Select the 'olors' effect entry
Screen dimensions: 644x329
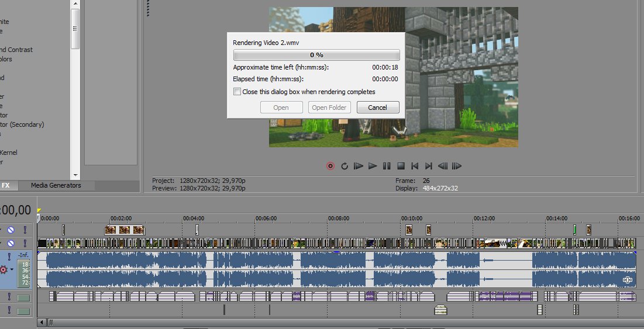coord(6,59)
